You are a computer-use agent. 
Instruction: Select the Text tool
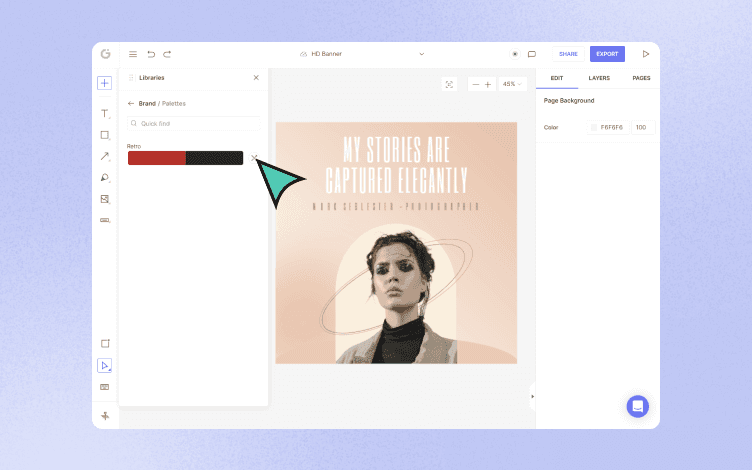pos(105,114)
